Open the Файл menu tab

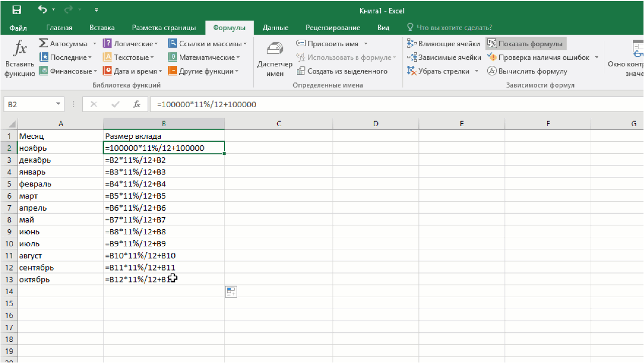pyautogui.click(x=18, y=28)
